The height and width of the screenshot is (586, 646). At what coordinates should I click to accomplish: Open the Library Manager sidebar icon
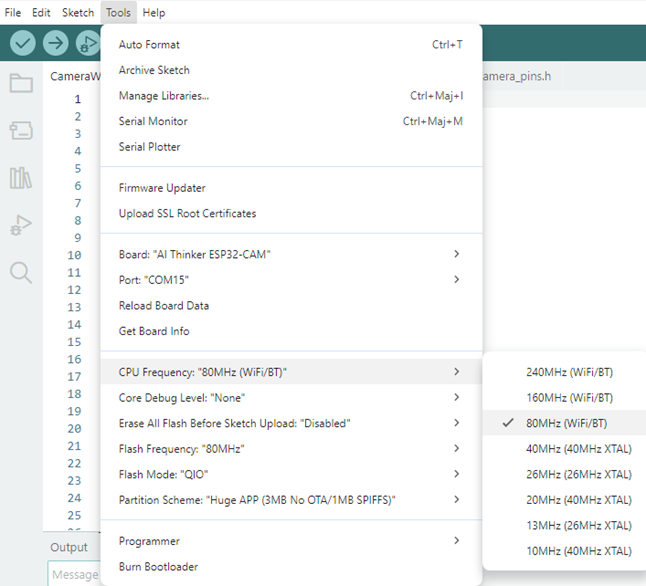pos(21,178)
